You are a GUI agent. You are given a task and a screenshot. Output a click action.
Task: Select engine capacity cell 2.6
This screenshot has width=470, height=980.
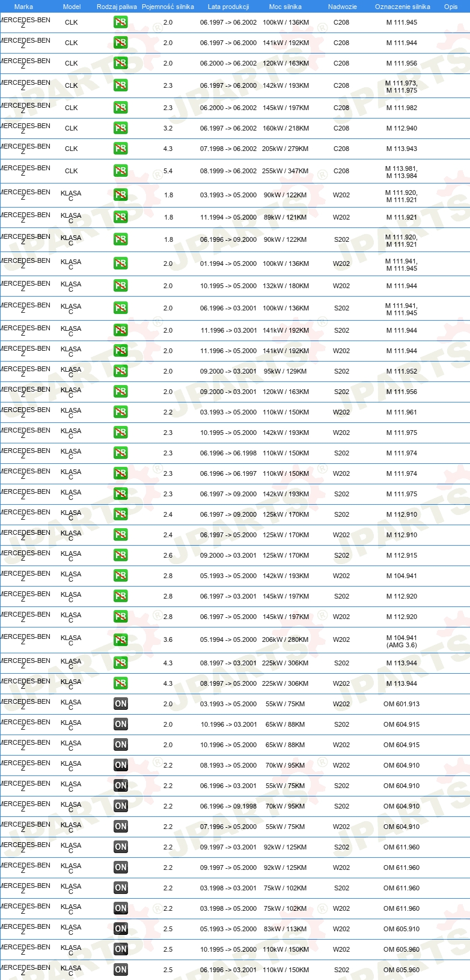click(168, 555)
